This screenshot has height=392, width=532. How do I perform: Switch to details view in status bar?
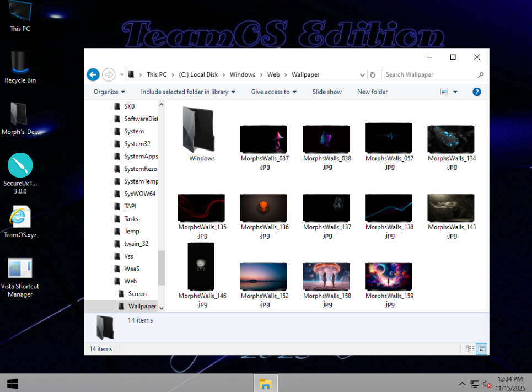point(470,349)
